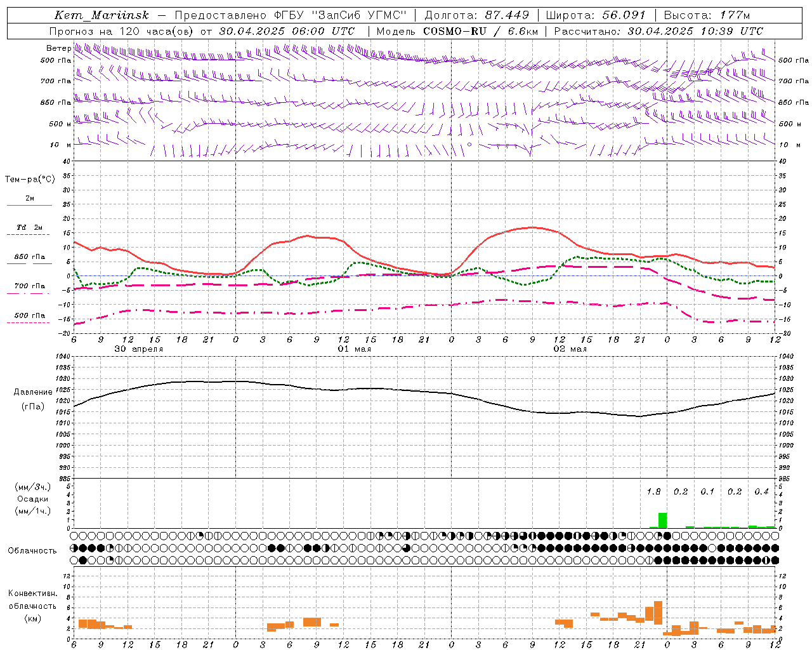This screenshot has width=812, height=650.
Task: Click the 10 м wind level label on left
Action: (60, 145)
